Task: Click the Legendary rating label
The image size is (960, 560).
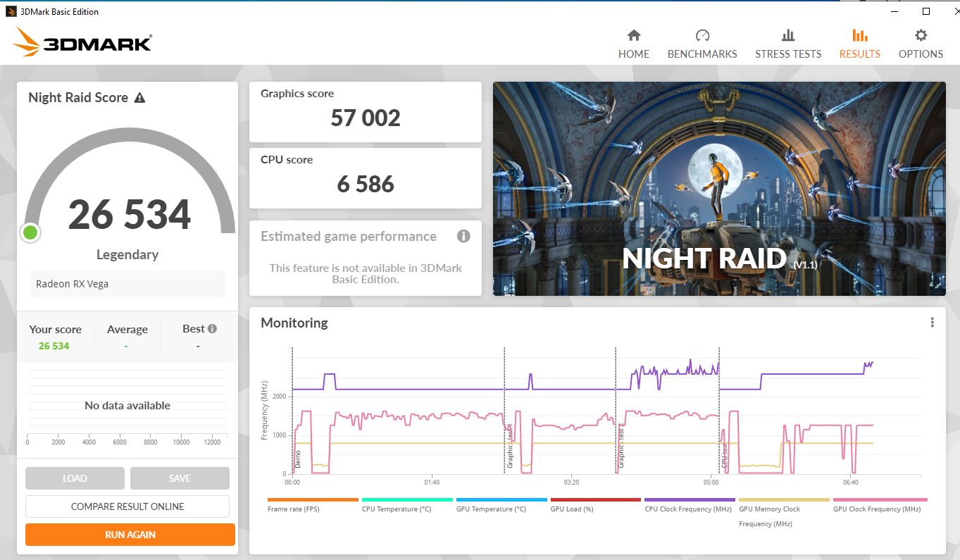Action: tap(127, 255)
